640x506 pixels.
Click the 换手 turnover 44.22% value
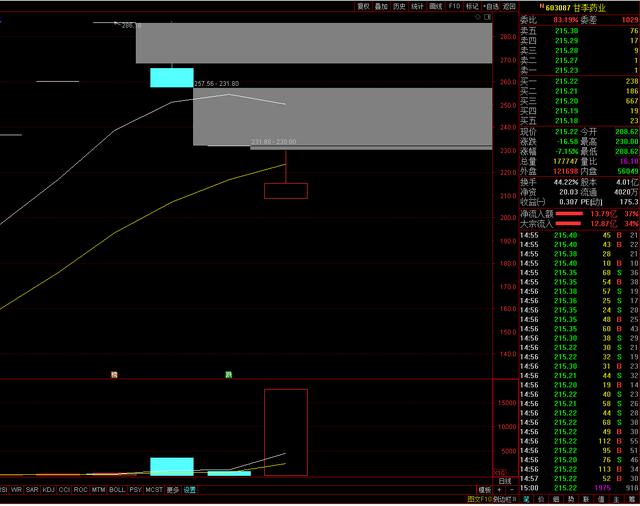(566, 182)
